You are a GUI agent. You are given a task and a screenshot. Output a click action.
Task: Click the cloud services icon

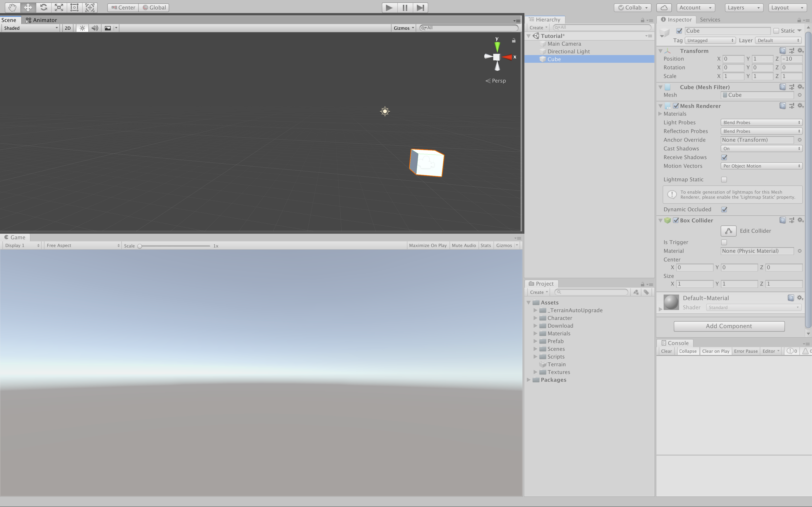(x=664, y=7)
